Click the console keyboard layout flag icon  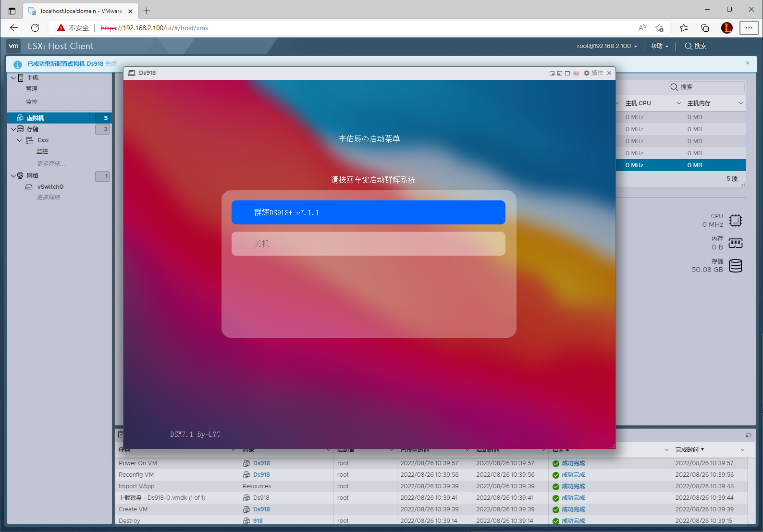(576, 73)
